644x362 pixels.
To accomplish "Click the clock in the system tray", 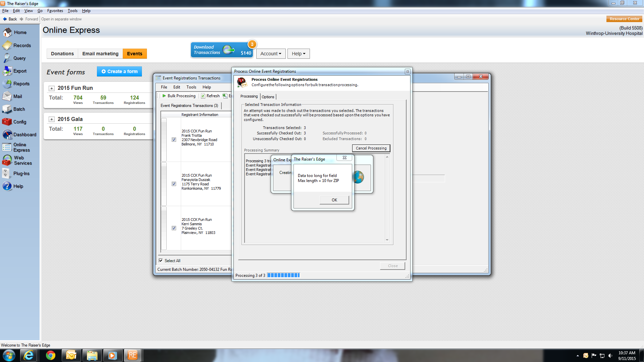I will [627, 356].
